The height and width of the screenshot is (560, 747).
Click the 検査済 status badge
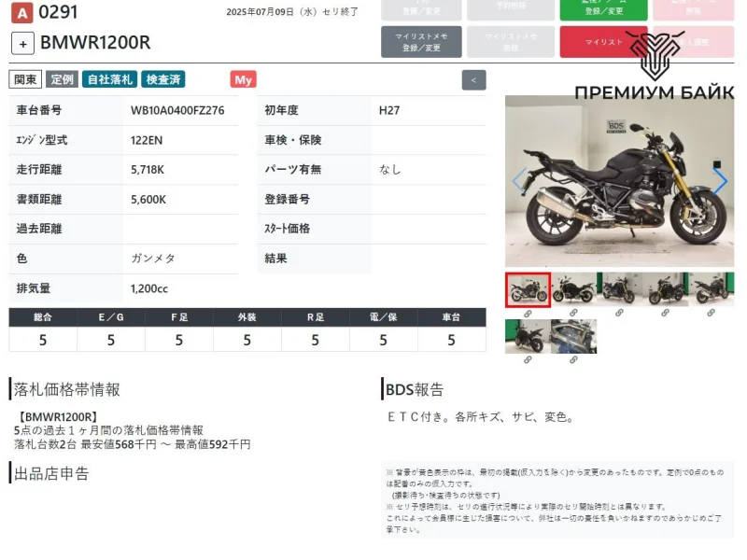164,80
